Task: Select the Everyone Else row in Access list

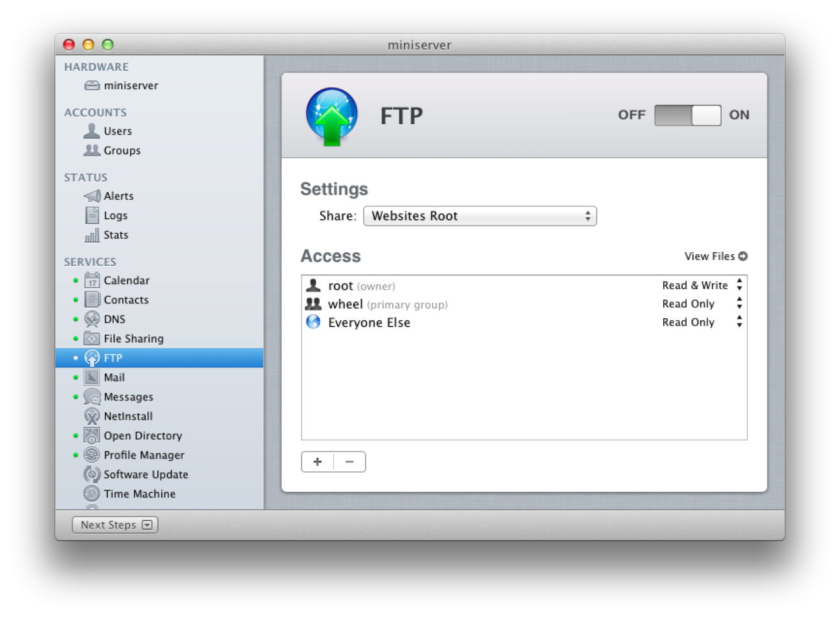Action: [368, 322]
